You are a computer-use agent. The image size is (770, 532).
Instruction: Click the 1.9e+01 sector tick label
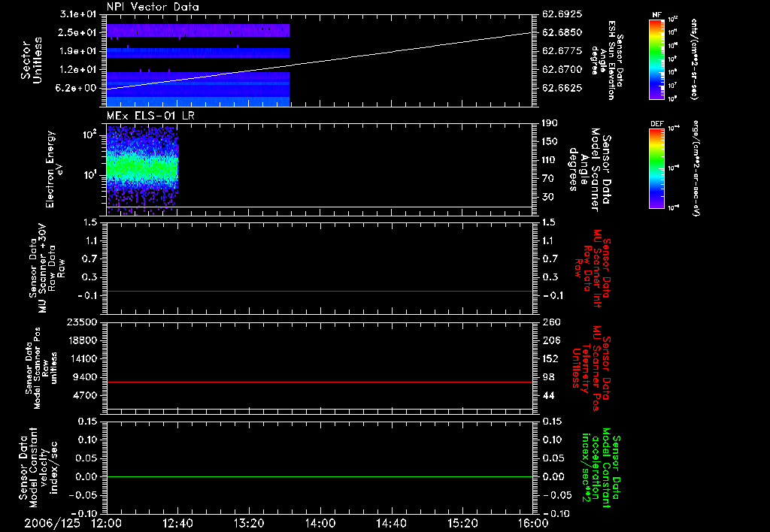77,51
